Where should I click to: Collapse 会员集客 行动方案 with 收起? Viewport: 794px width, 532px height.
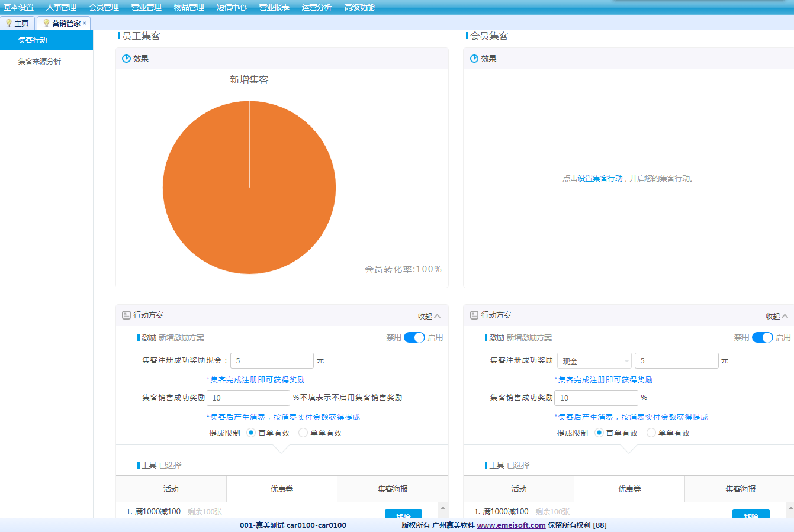pos(776,316)
